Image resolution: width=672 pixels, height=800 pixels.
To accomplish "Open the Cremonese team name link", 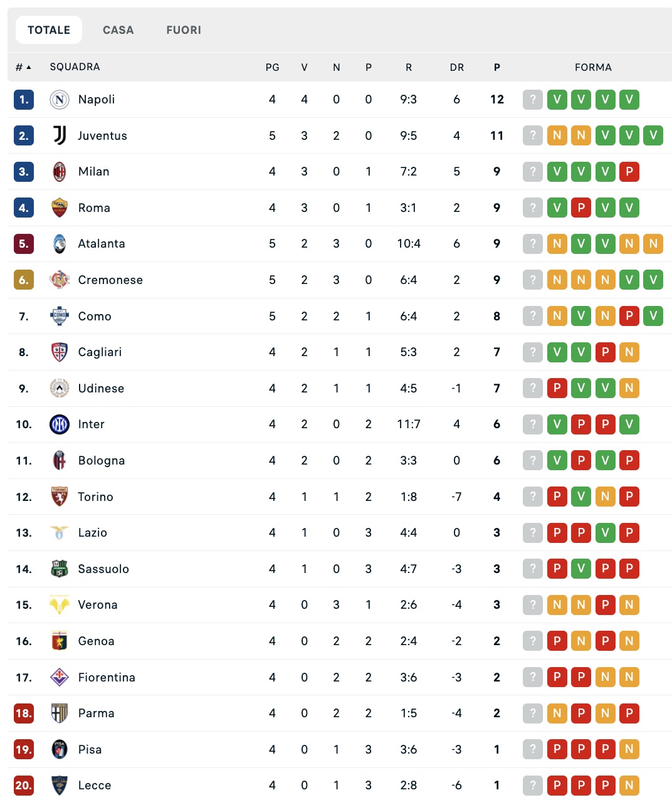I will (110, 280).
